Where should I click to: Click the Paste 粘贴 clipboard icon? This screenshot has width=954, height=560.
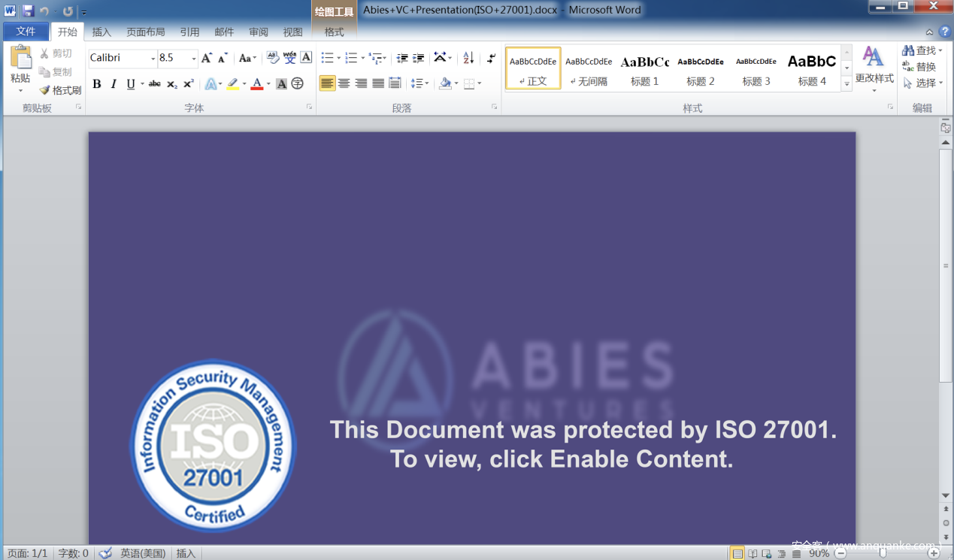20,58
